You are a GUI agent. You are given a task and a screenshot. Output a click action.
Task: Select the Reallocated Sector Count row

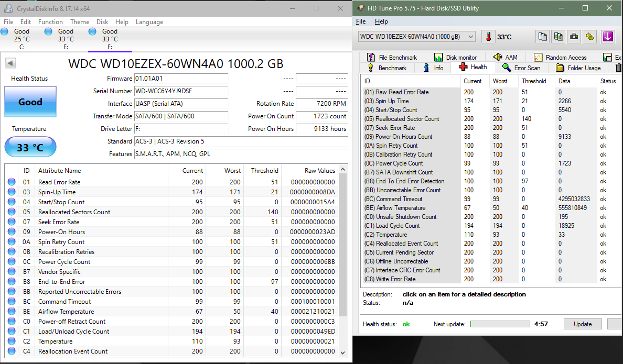407,119
